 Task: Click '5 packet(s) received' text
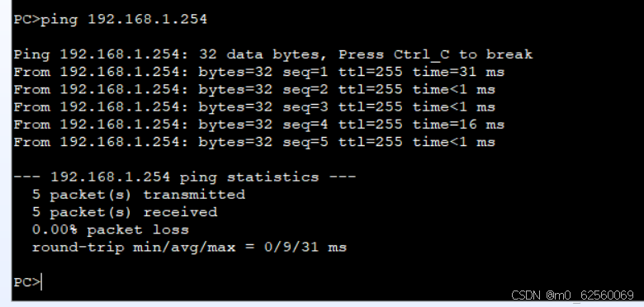click(x=125, y=212)
